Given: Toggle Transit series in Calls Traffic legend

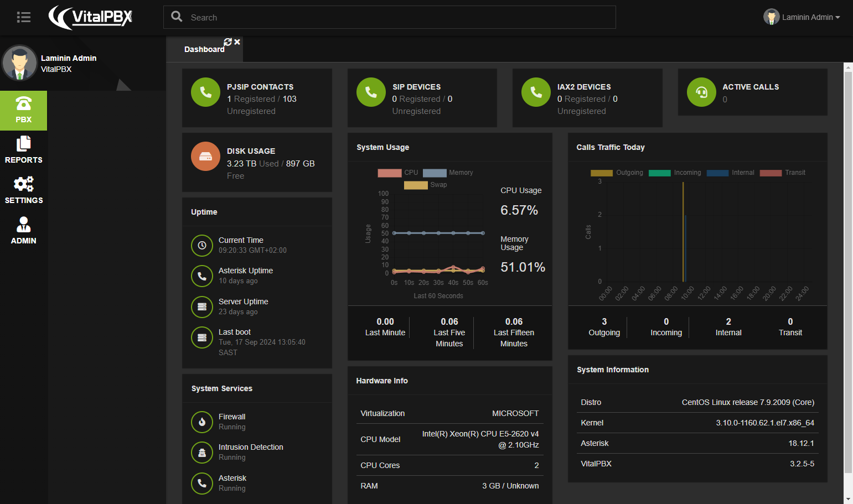Looking at the screenshot, I should pyautogui.click(x=782, y=173).
